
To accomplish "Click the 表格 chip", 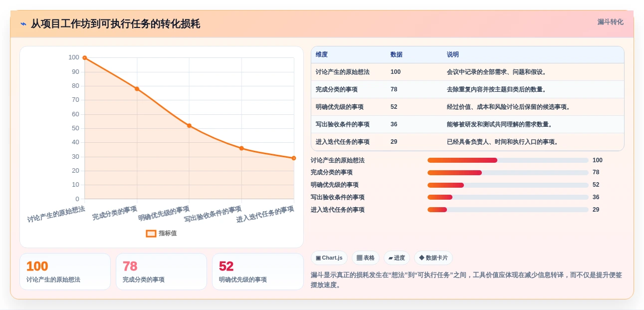I will click(x=366, y=258).
